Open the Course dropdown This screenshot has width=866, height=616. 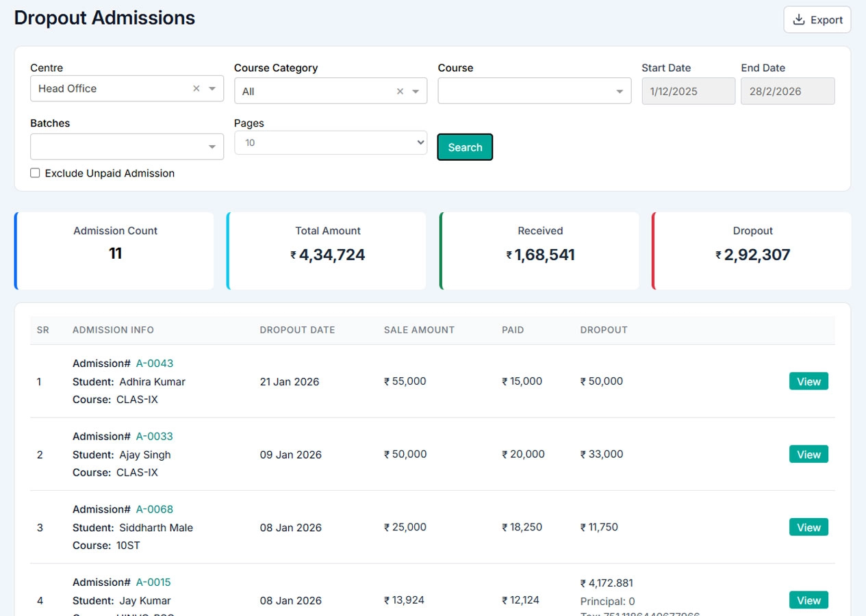pos(534,91)
